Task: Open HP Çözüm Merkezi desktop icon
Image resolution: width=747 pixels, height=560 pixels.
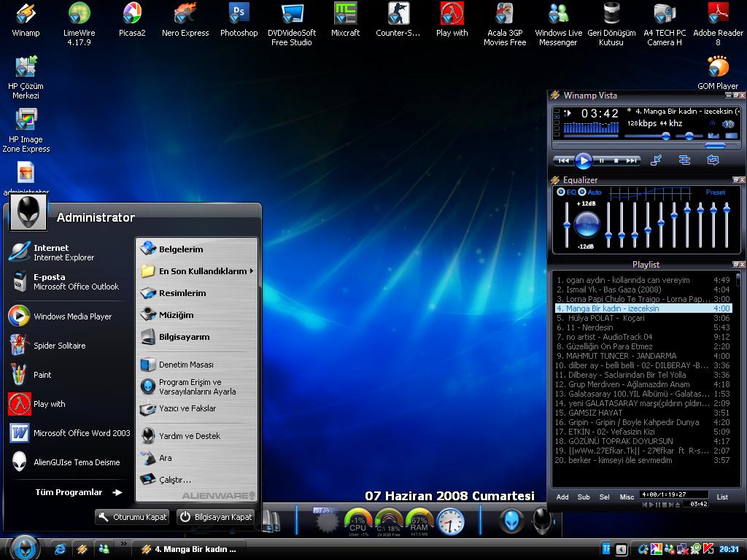Action: tap(26, 77)
